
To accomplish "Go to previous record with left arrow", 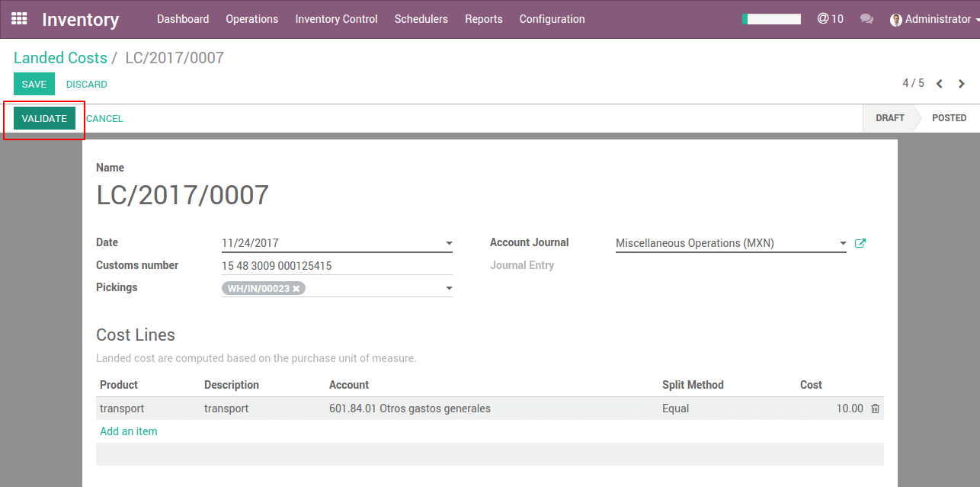I will coord(940,84).
